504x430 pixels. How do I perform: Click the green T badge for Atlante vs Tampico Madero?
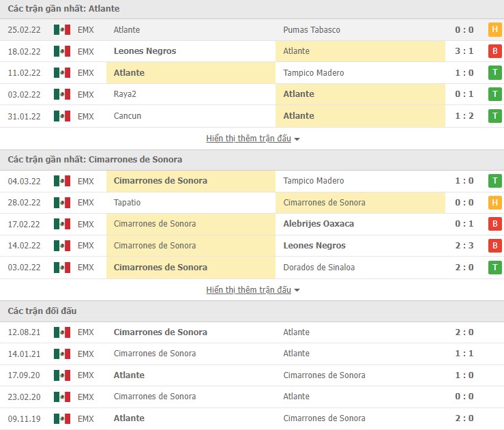point(494,73)
